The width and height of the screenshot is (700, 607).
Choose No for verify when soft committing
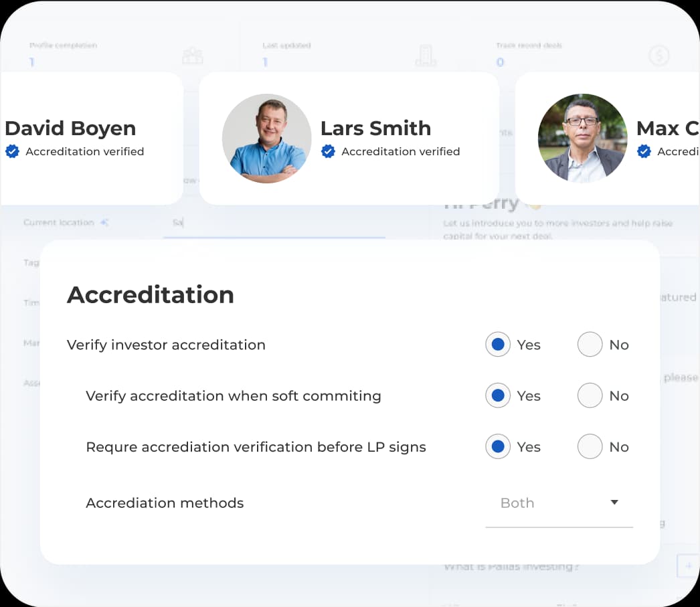pyautogui.click(x=590, y=396)
